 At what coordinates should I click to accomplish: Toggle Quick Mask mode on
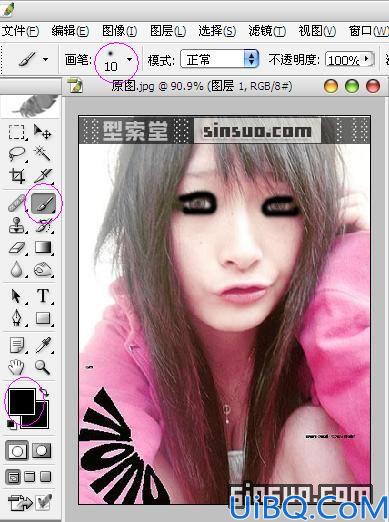42,451
